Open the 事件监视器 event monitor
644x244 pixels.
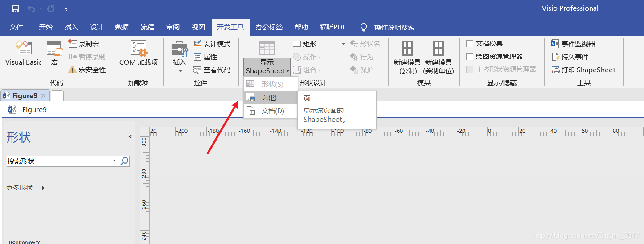(574, 44)
